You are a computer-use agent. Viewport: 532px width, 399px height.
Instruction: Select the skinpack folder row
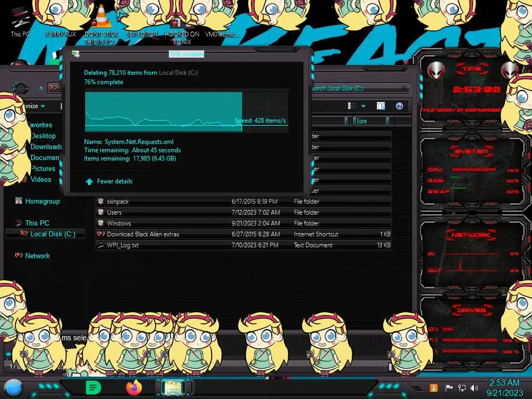tap(243, 201)
